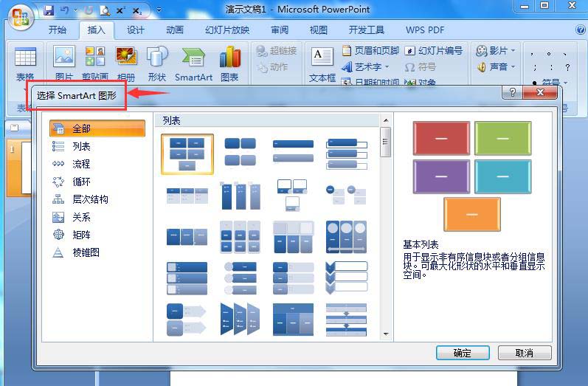
Task: Confirm with the 确定 button
Action: [463, 353]
